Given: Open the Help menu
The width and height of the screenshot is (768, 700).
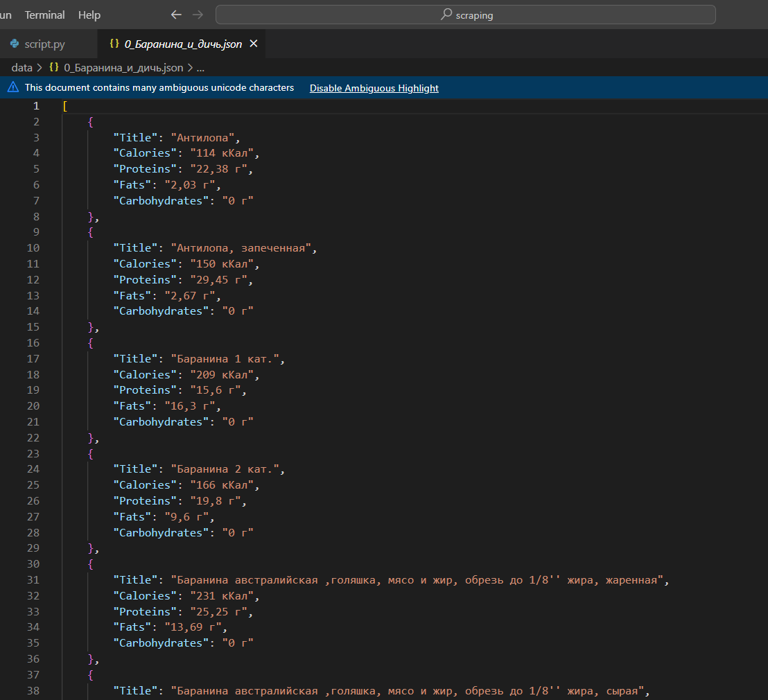Looking at the screenshot, I should 89,15.
